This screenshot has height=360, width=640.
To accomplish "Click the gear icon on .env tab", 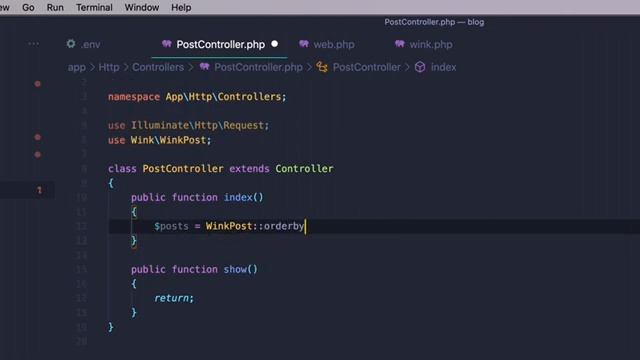I will [71, 44].
